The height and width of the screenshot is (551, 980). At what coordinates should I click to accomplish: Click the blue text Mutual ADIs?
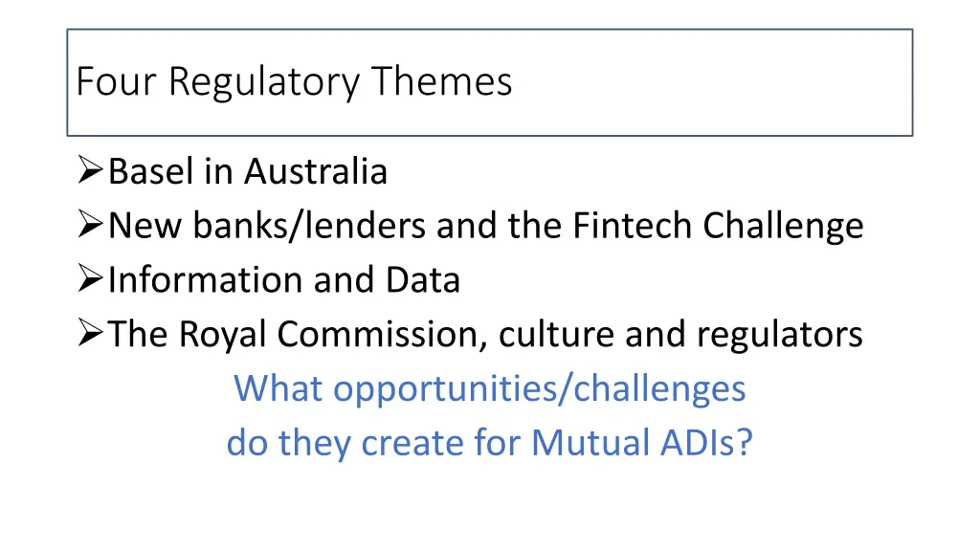642,443
